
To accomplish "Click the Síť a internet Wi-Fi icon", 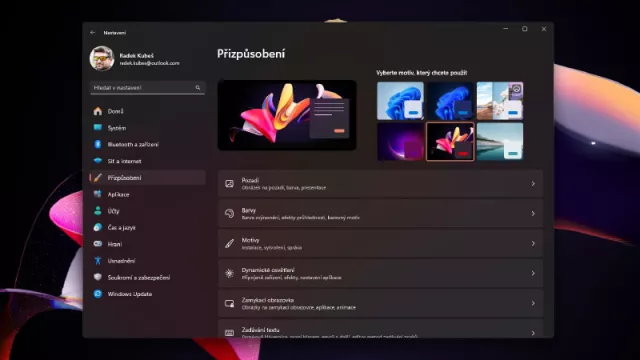I will 98,161.
